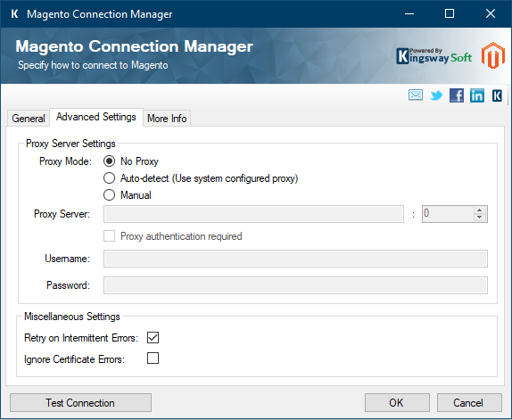The height and width of the screenshot is (420, 512).
Task: Decrease proxy port with the down arrow
Action: [479, 218]
